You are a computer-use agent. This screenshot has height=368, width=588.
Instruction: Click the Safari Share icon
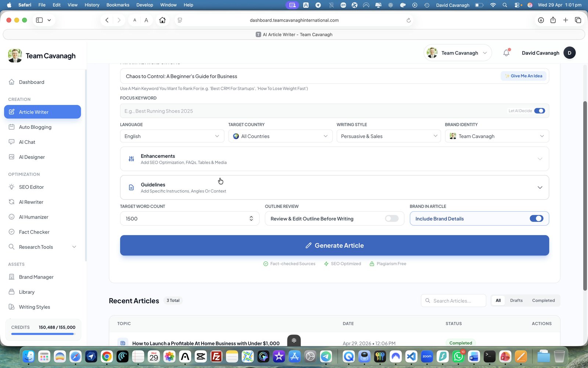(553, 20)
